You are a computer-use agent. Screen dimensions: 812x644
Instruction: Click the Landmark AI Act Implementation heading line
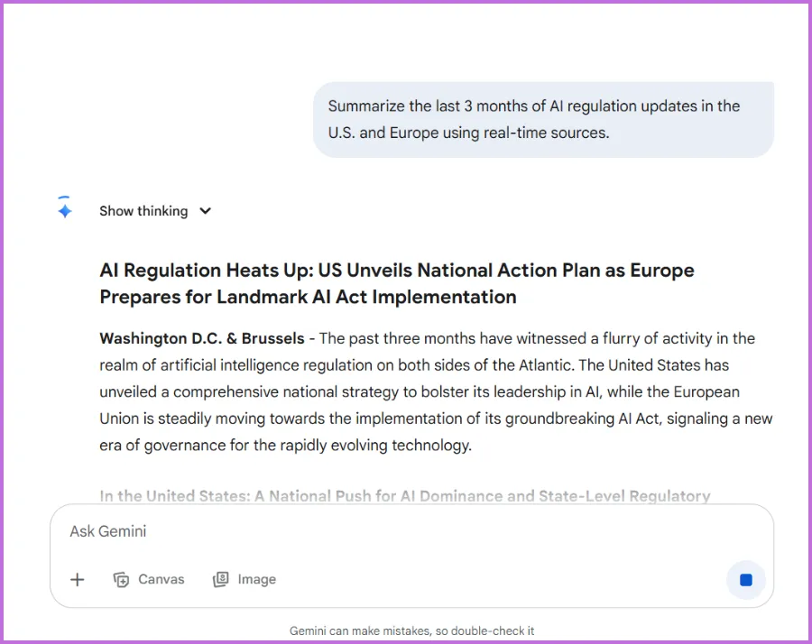(308, 297)
